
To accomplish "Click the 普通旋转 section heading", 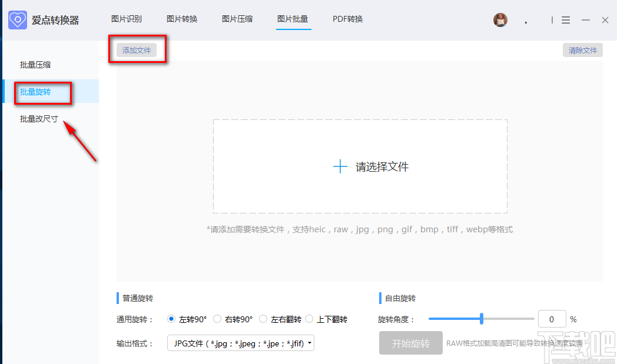I will [138, 298].
